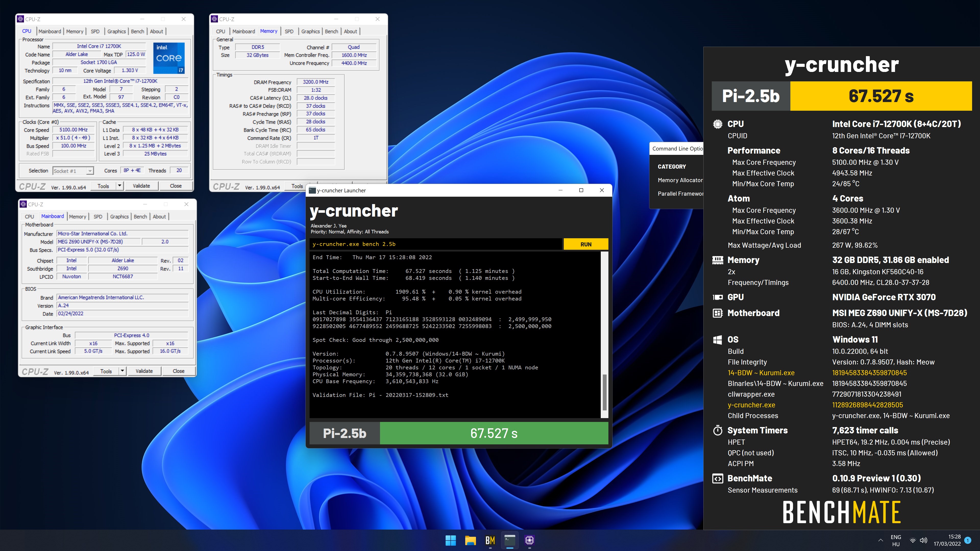Click Close in CPU tab window
Image resolution: width=980 pixels, height=551 pixels.
pyautogui.click(x=176, y=186)
